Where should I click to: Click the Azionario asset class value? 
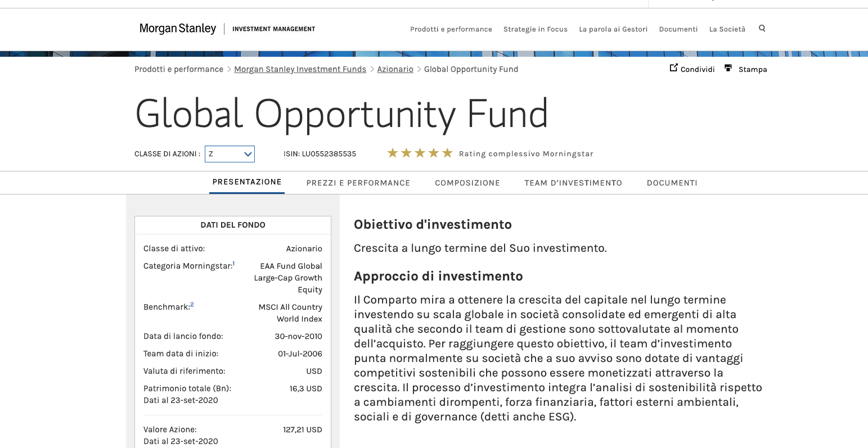pyautogui.click(x=304, y=248)
